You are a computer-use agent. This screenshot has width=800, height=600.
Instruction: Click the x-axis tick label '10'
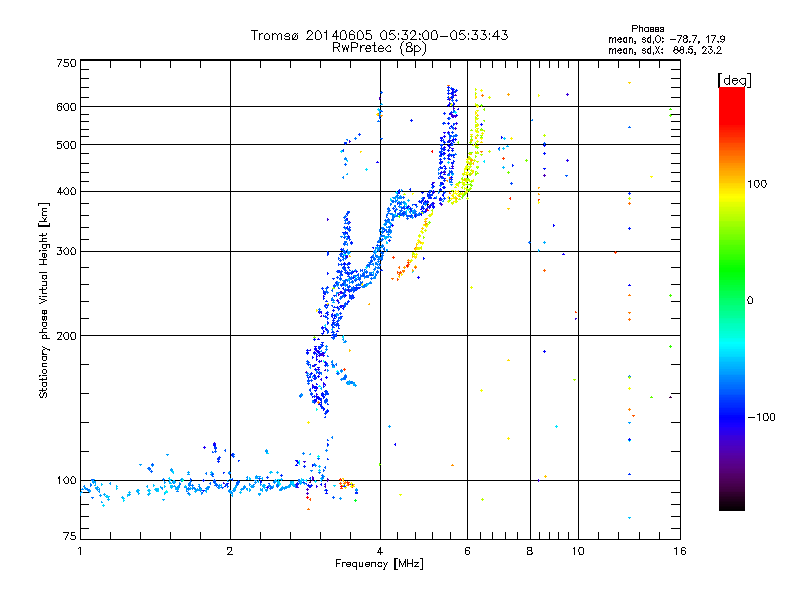(x=578, y=551)
